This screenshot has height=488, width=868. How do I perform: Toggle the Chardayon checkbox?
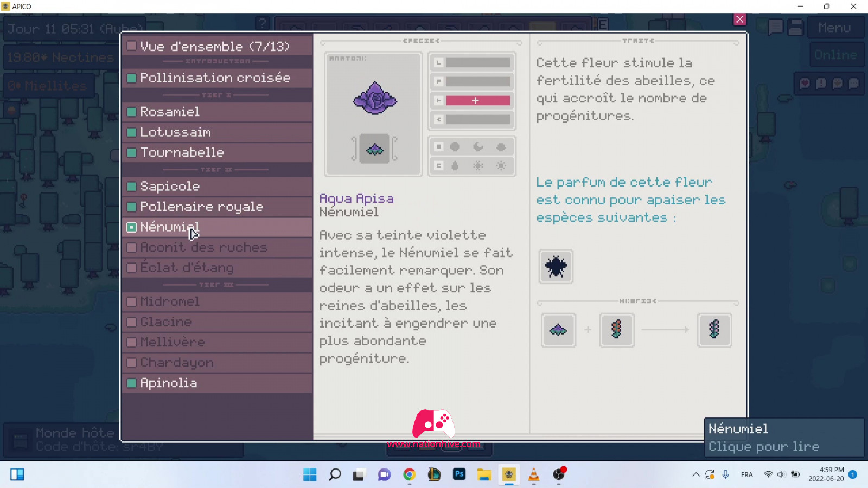[x=131, y=363]
